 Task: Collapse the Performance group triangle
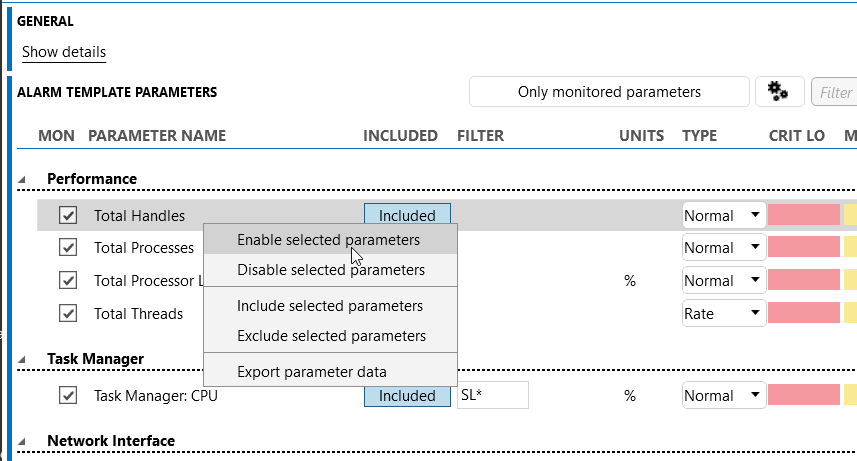coord(22,179)
